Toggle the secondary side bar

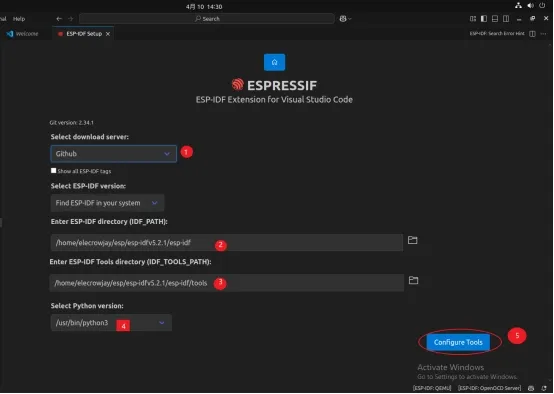click(506, 19)
